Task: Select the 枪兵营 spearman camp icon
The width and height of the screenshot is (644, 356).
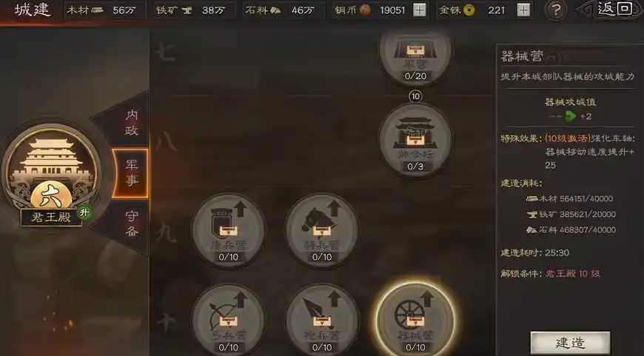Action: (x=322, y=320)
